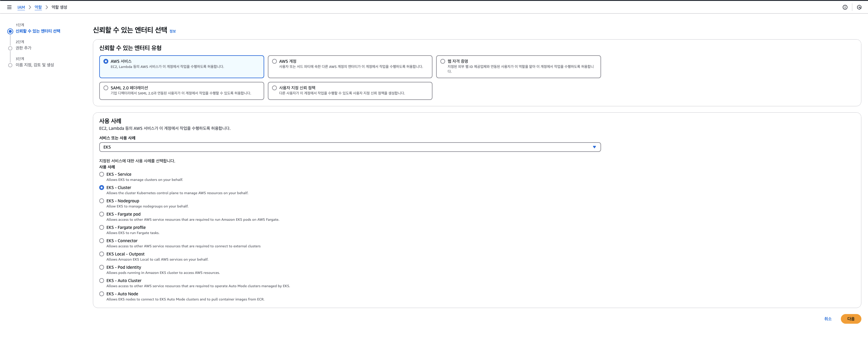Screen dimensions: 868x337
Task: Choose 웹 자격 증명 entity type
Action: (x=442, y=61)
